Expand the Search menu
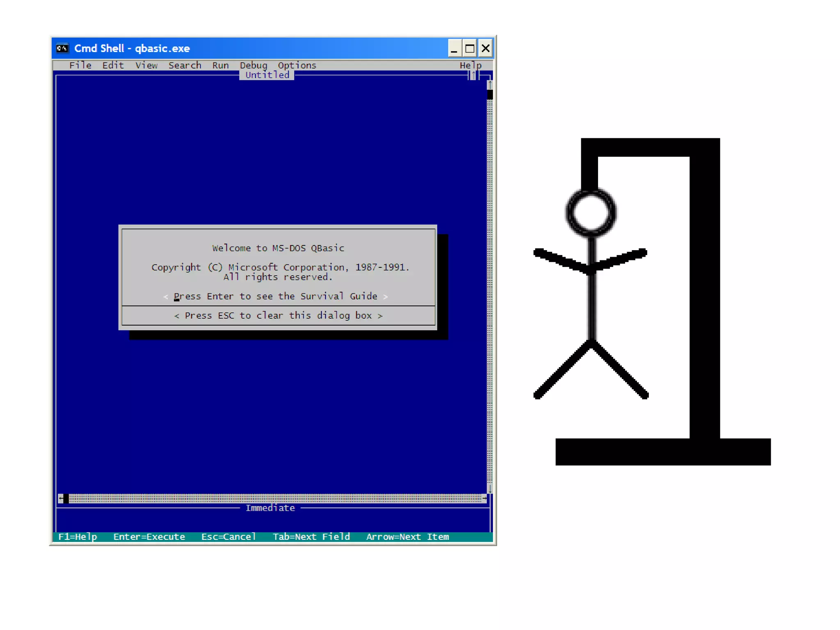Viewport: 840px width, 630px height. (x=185, y=66)
